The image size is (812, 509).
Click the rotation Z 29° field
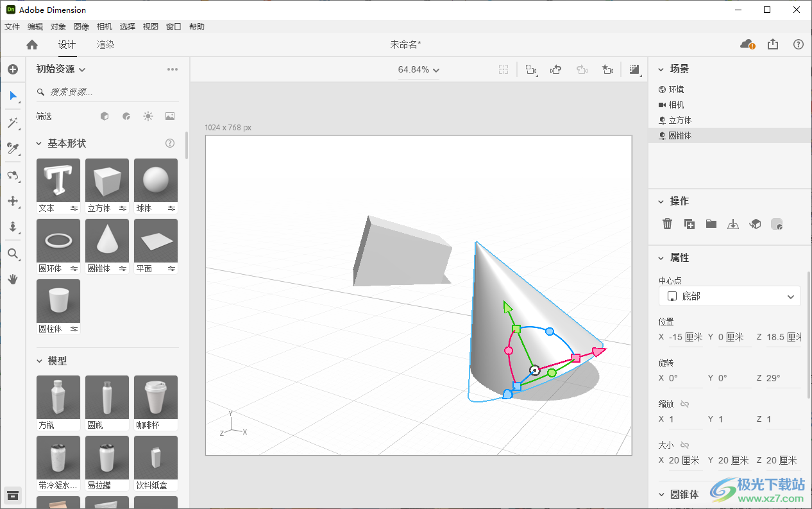[783, 378]
